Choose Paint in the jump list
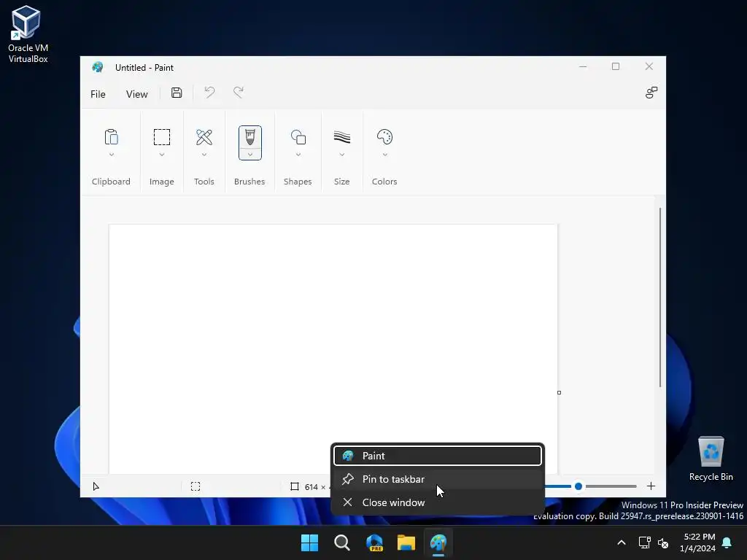747x560 pixels. click(438, 455)
